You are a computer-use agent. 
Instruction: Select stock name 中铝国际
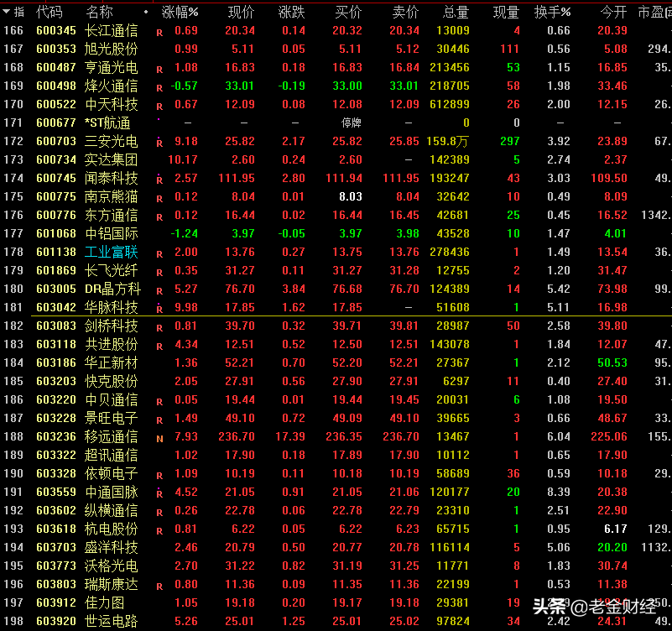click(x=111, y=233)
